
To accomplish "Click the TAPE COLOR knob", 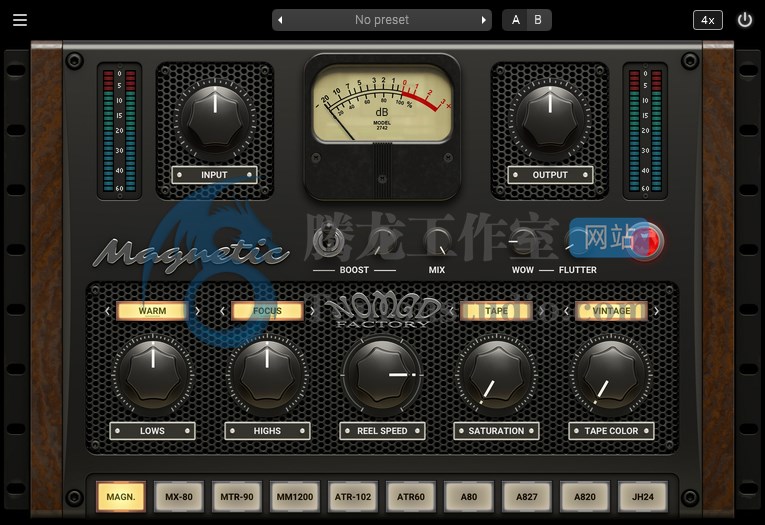I will click(611, 375).
